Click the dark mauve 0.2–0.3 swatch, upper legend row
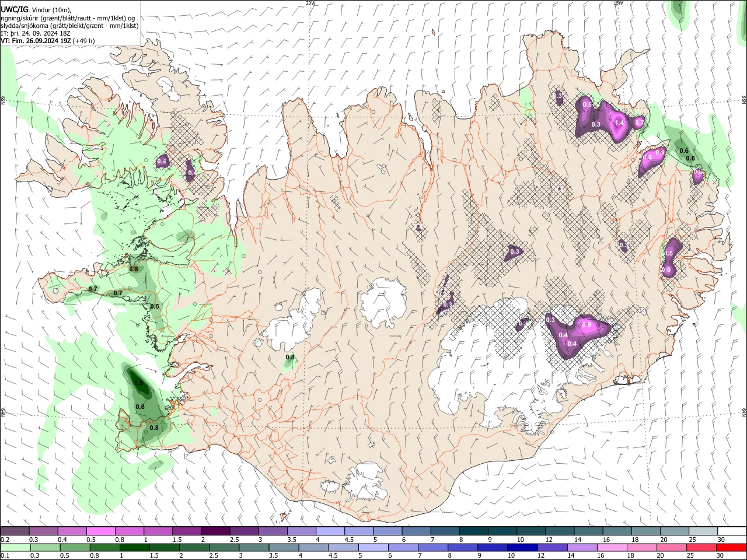Image resolution: width=747 pixels, height=560 pixels. [x=15, y=531]
